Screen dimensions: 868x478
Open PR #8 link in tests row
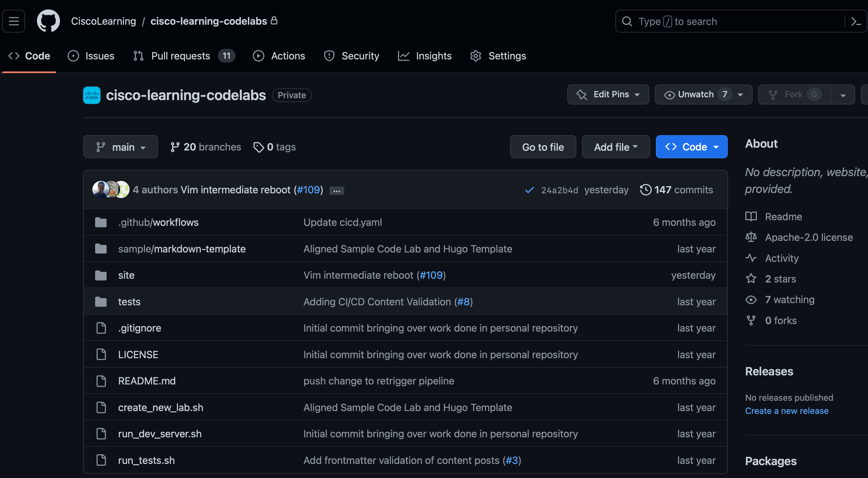click(463, 302)
